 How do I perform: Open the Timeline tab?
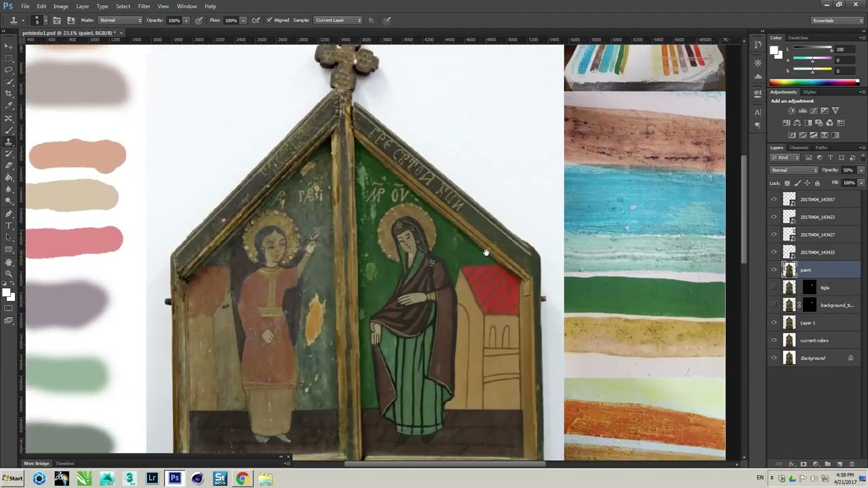64,464
